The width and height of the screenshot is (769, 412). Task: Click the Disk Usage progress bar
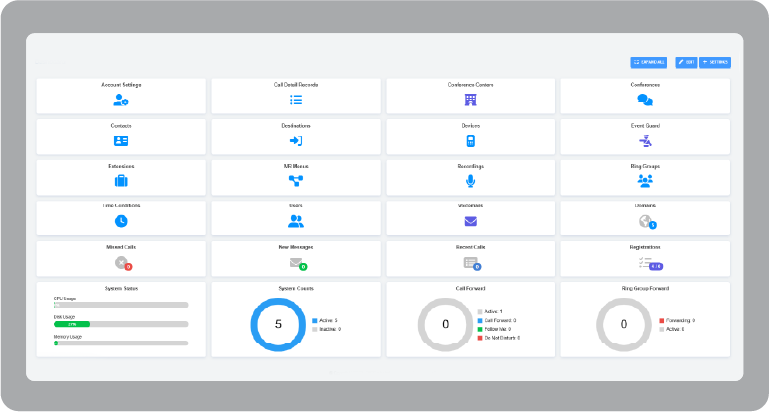[x=121, y=324]
